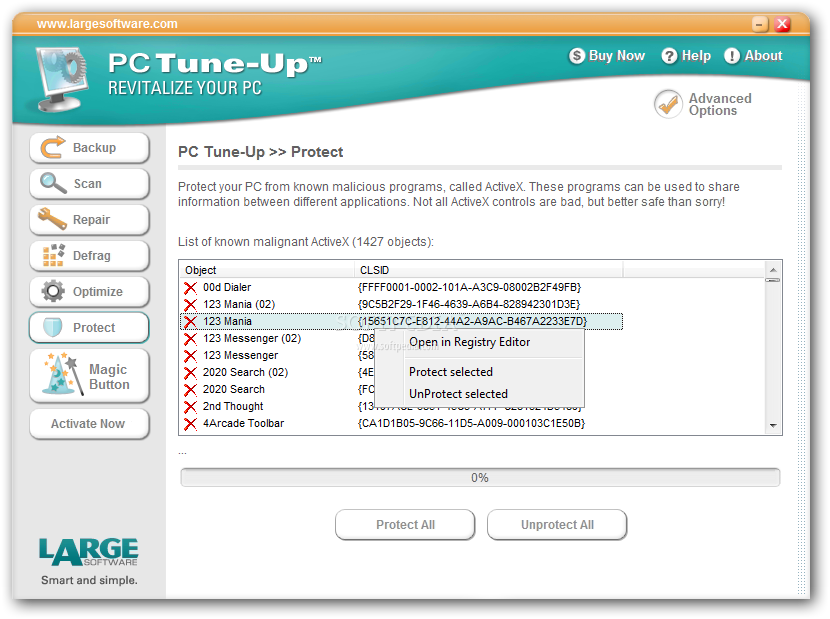The height and width of the screenshot is (619, 830).
Task: Close the PC Tune-Up window
Action: [x=782, y=24]
